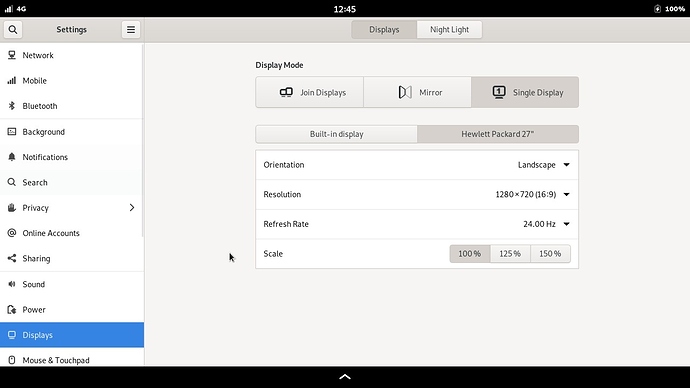Click the Orientation row label

click(x=284, y=165)
